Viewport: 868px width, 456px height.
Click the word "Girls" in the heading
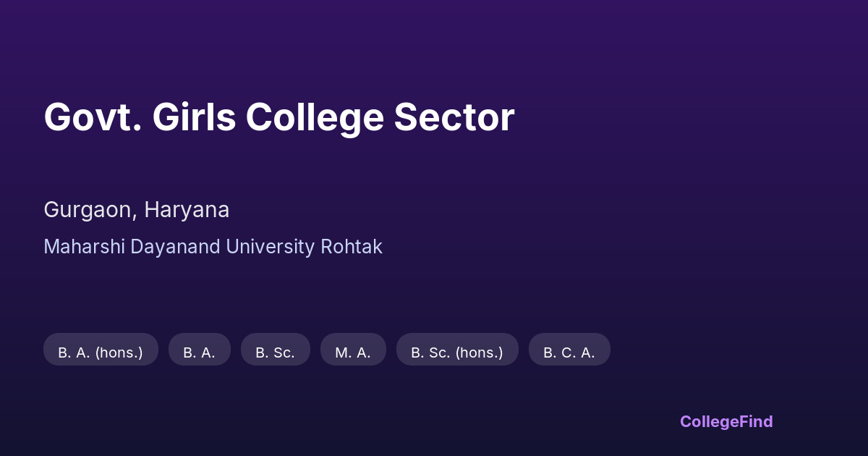click(x=194, y=117)
